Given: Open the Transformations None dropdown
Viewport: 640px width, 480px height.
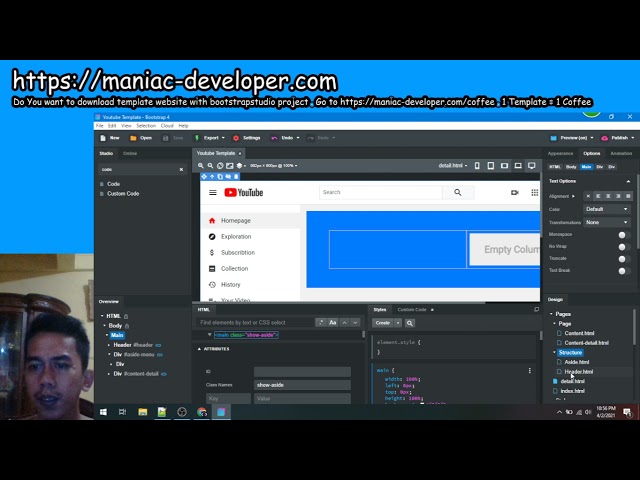Looking at the screenshot, I should [607, 222].
